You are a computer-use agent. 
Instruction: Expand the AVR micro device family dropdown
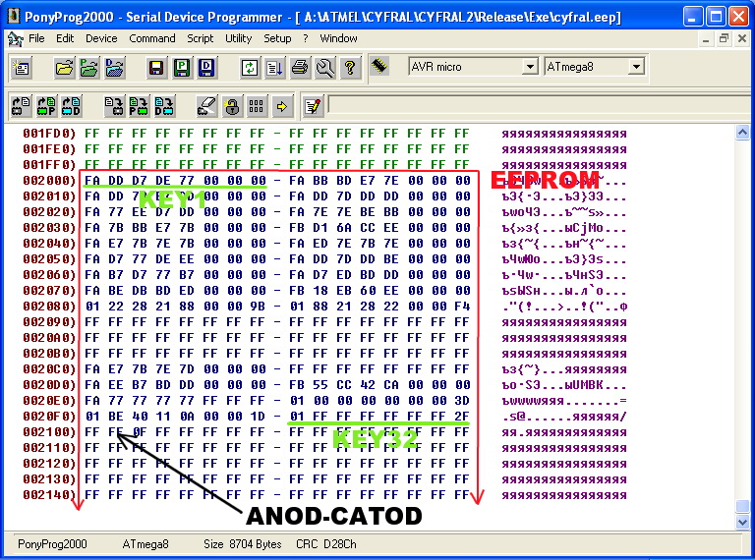click(x=530, y=67)
